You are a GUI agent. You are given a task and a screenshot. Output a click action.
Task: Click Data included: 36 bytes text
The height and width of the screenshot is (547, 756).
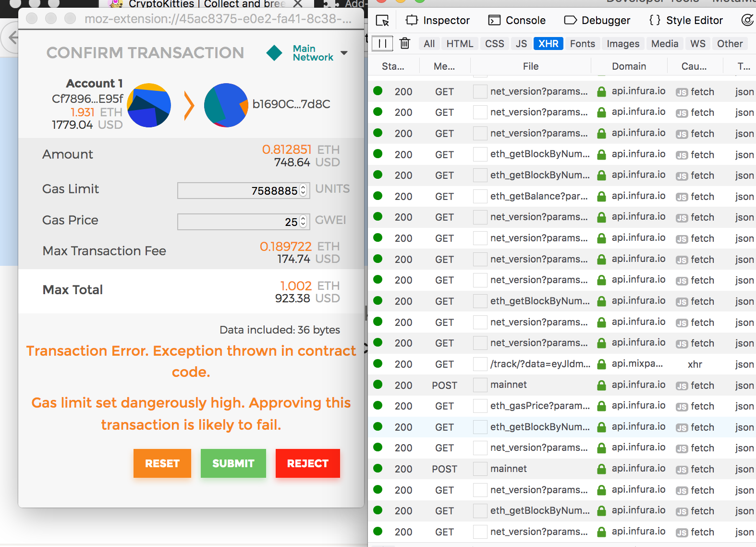click(280, 330)
